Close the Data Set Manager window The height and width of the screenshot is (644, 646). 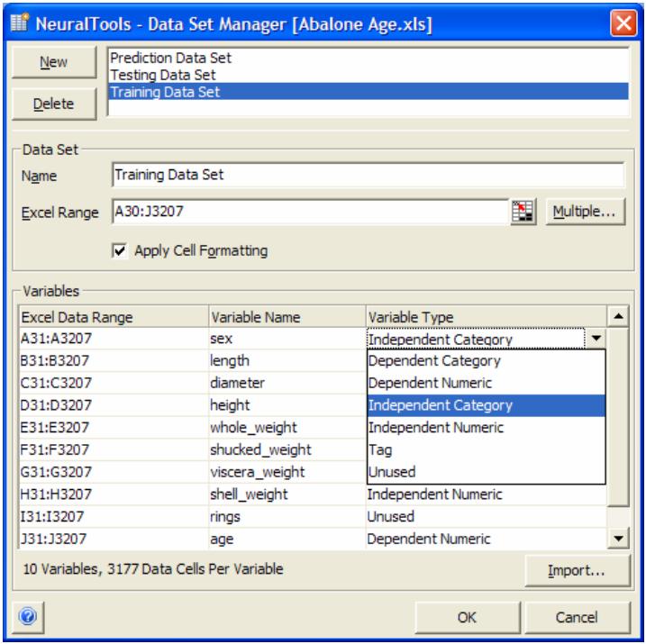[623, 23]
